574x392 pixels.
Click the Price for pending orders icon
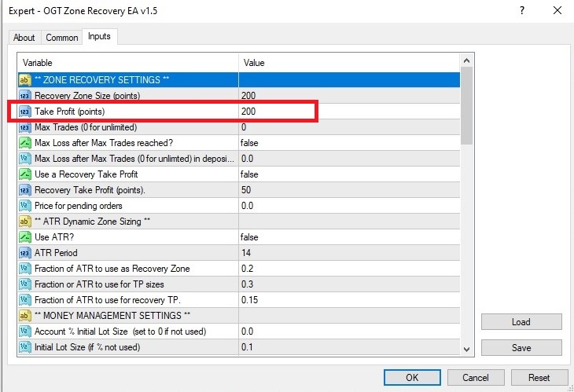[25, 206]
